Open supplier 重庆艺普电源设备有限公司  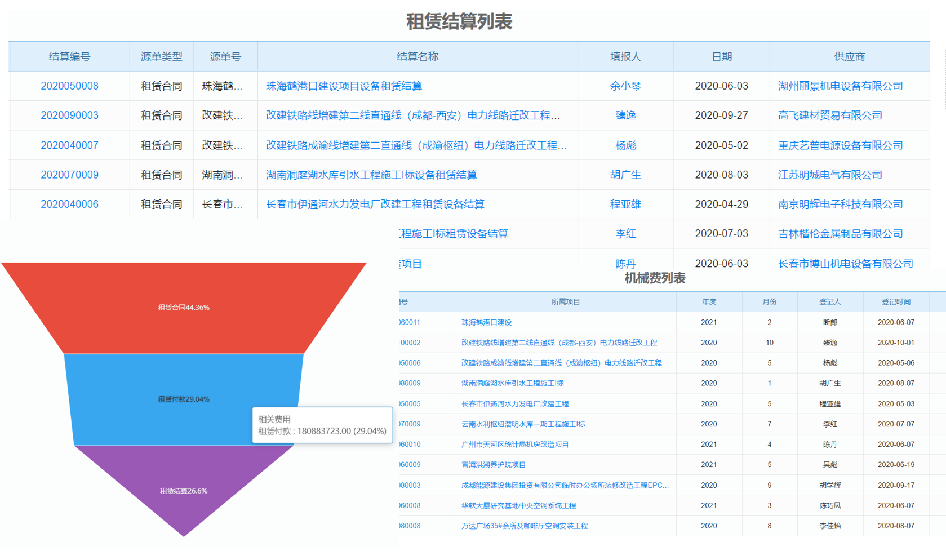click(840, 145)
